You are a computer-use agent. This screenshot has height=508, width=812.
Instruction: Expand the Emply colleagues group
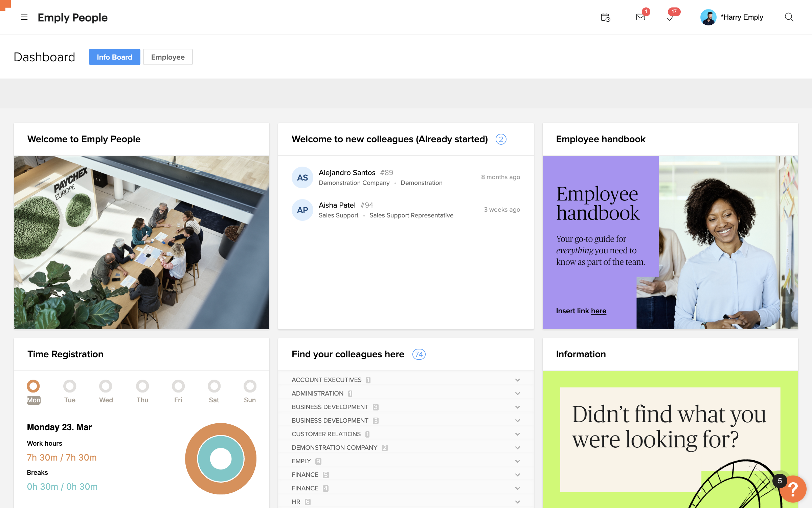[517, 461]
